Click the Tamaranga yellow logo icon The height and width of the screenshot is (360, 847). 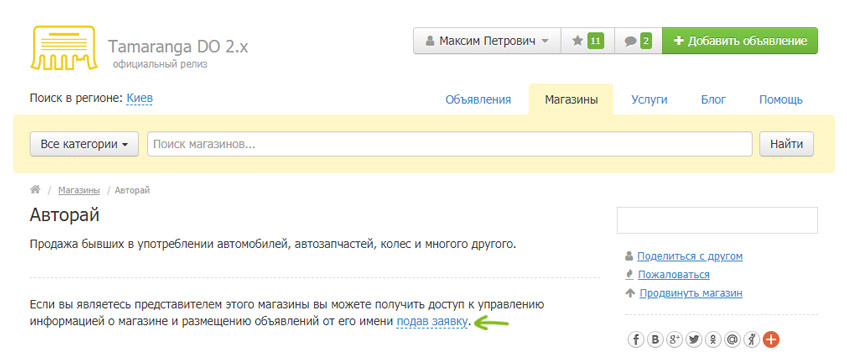pyautogui.click(x=65, y=48)
